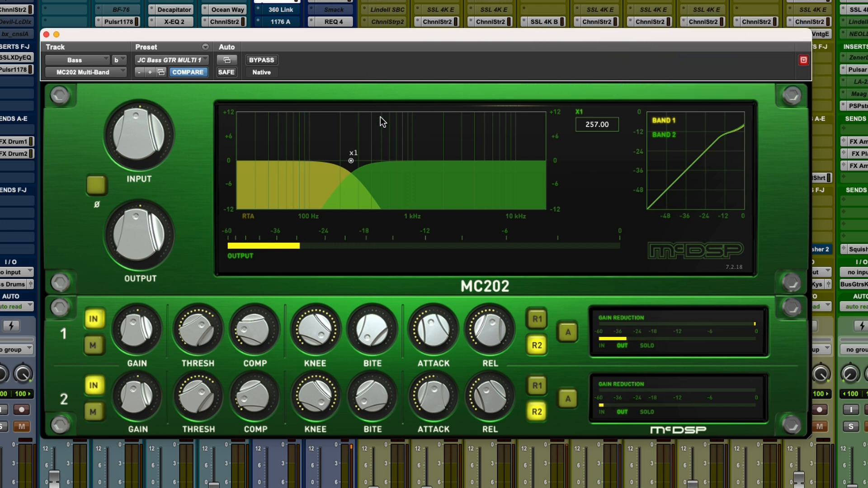Image resolution: width=868 pixels, height=488 pixels.
Task: Click band 2 ATTACK knob
Action: (433, 396)
